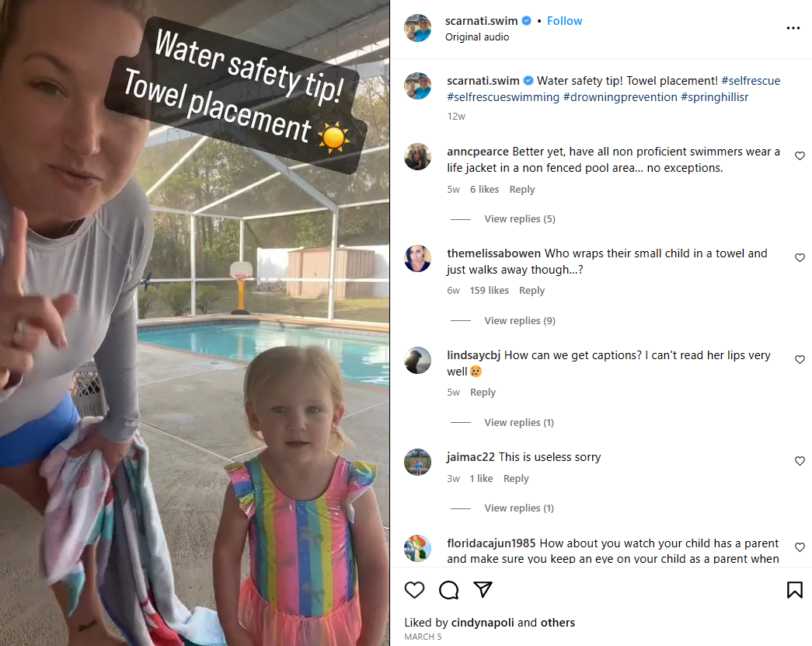The width and height of the screenshot is (812, 646).
Task: Open the three-dot more options menu
Action: coord(793,28)
